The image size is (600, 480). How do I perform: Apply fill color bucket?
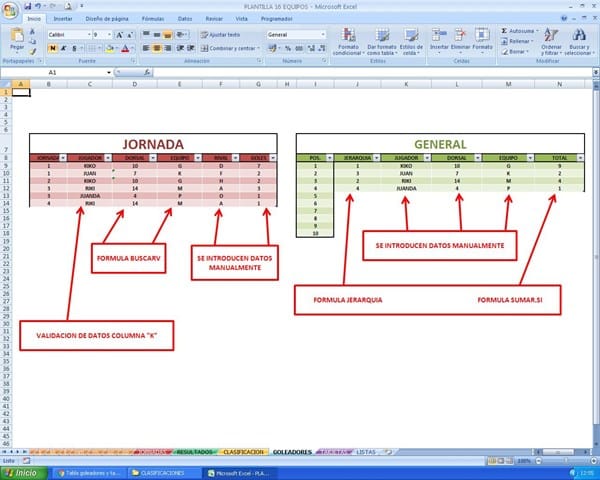(109, 48)
